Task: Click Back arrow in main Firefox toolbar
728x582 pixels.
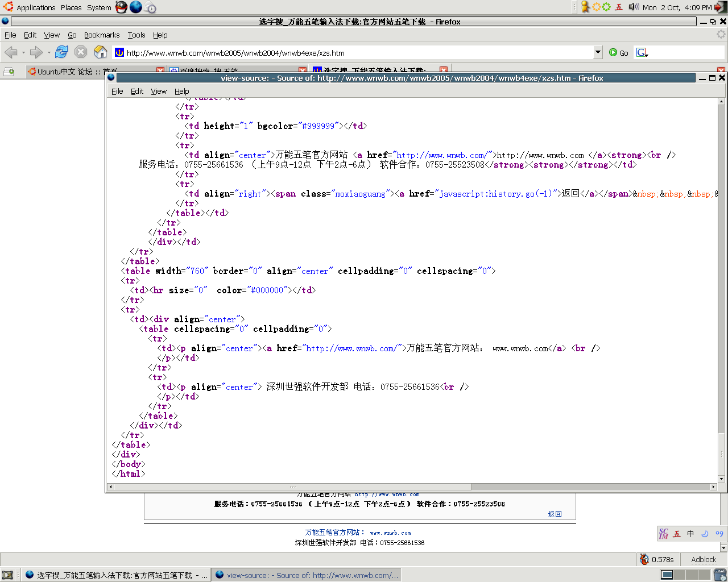Action: [x=11, y=52]
